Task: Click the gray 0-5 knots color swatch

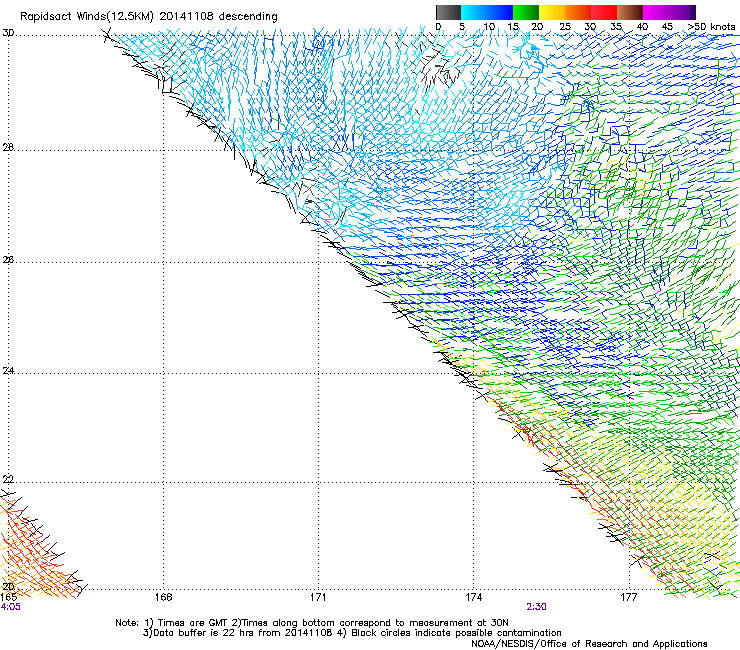Action: tap(448, 12)
